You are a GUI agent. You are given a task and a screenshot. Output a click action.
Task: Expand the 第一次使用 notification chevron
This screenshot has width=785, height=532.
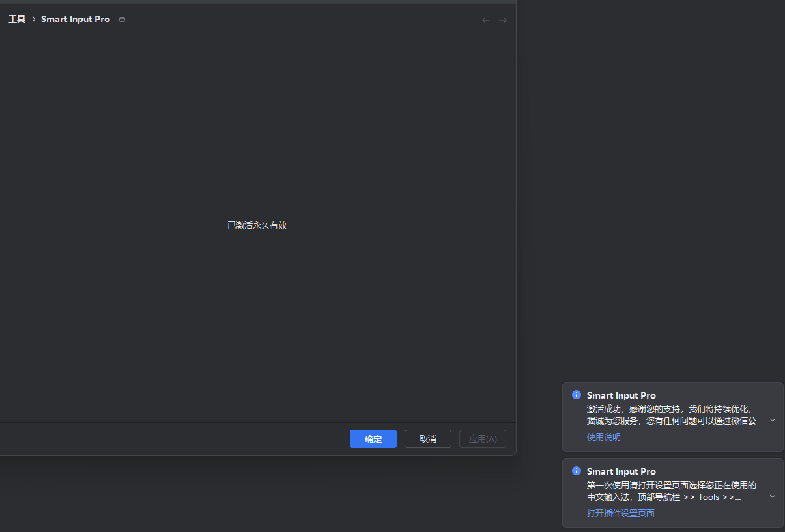pos(773,496)
